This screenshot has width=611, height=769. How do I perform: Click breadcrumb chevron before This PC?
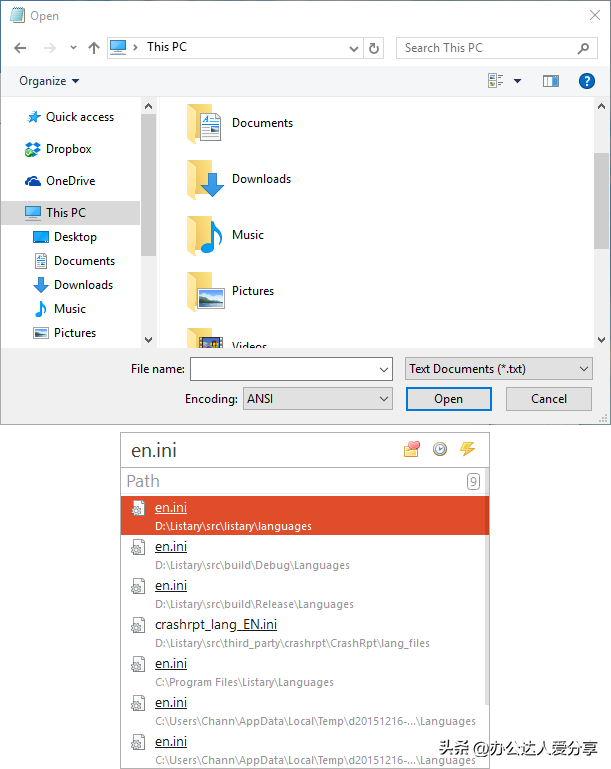pyautogui.click(x=136, y=47)
